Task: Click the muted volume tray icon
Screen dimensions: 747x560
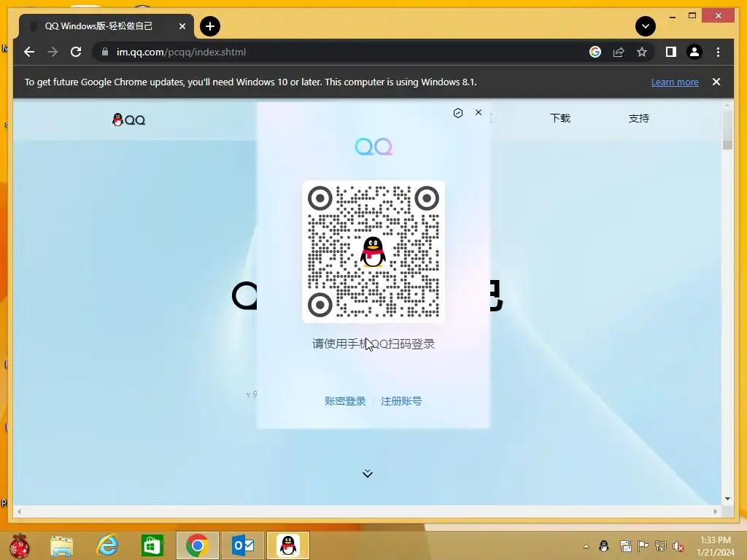Action: tap(678, 546)
